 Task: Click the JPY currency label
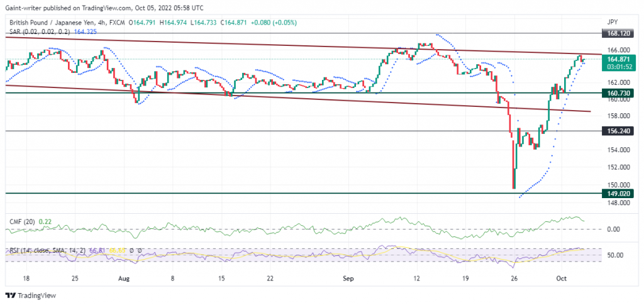tap(613, 21)
